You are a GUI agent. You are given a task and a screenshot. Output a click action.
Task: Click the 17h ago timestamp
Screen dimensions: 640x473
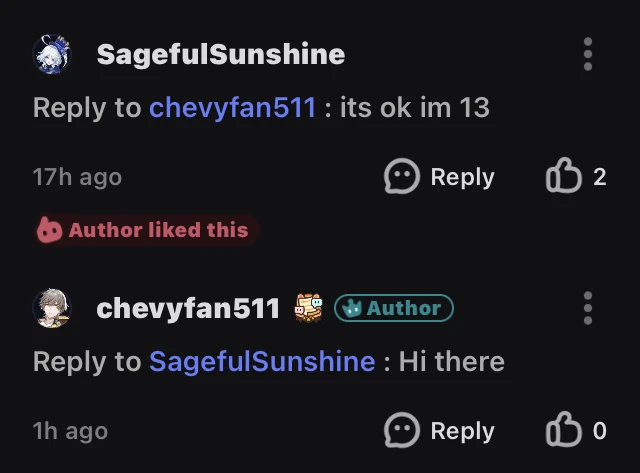(x=77, y=177)
